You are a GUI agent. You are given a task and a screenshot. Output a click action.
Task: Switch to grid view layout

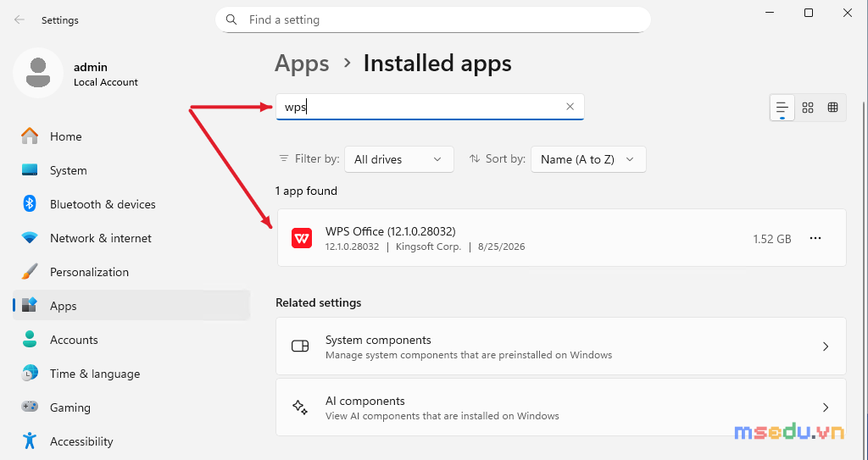[x=808, y=108]
